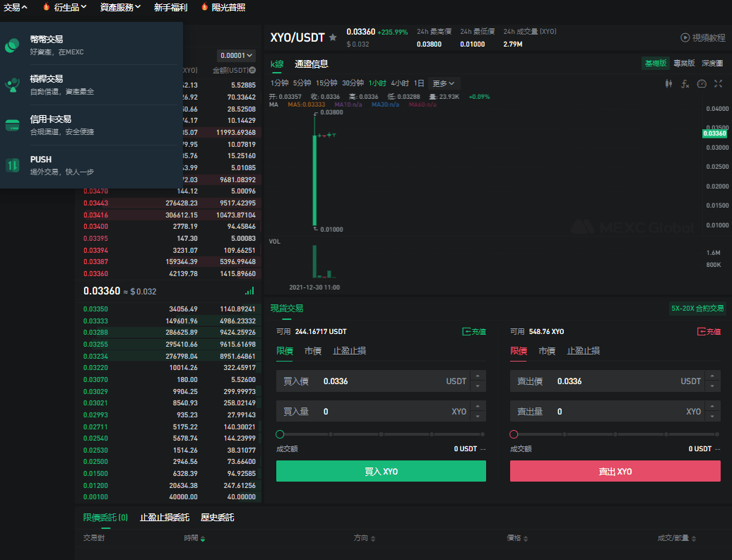The height and width of the screenshot is (560, 732).
Task: Open the 衍生品 navigation dropdown
Action: [x=70, y=7]
